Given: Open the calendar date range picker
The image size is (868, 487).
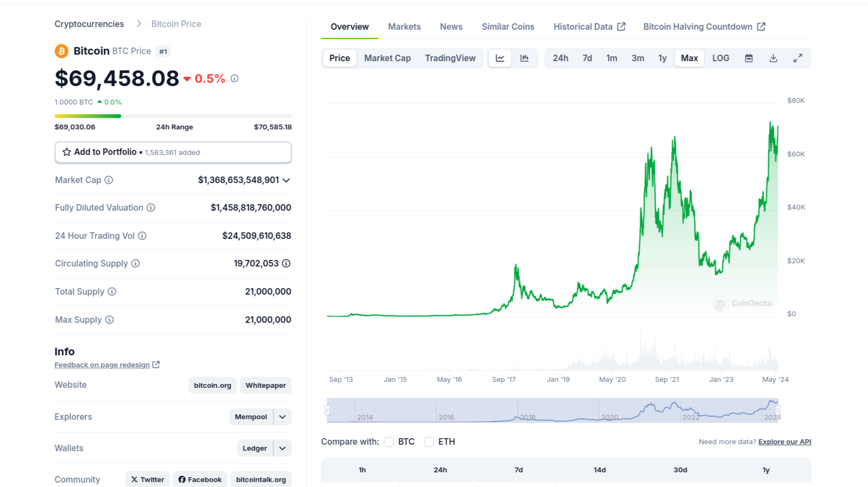Looking at the screenshot, I should pyautogui.click(x=749, y=58).
